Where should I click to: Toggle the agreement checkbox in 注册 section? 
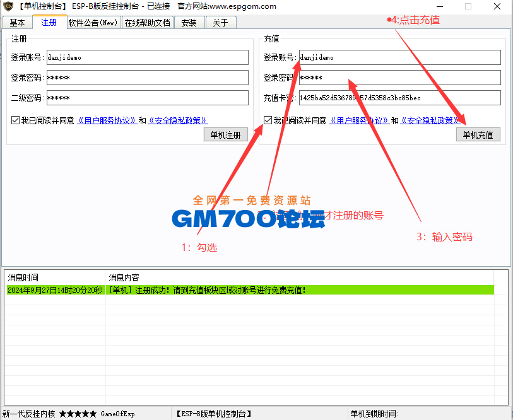(15, 120)
